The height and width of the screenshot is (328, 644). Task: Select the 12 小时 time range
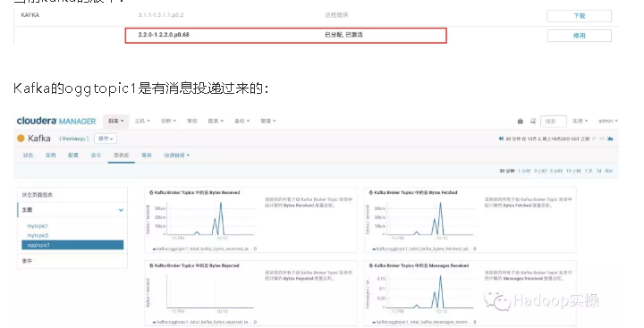click(573, 171)
